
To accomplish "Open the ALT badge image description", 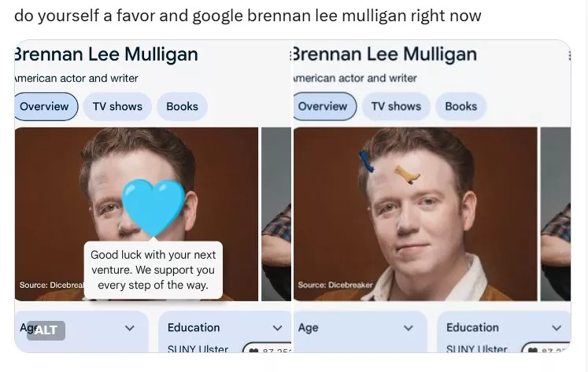I will (46, 330).
